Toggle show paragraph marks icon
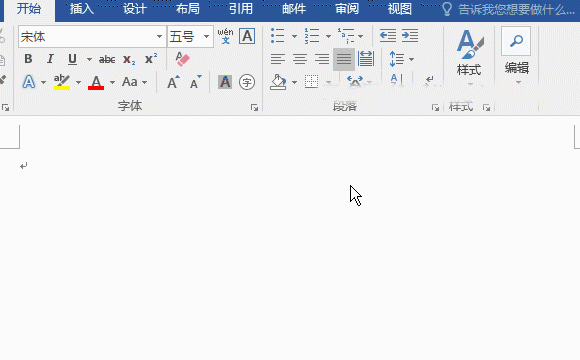This screenshot has width=580, height=360. (x=429, y=80)
